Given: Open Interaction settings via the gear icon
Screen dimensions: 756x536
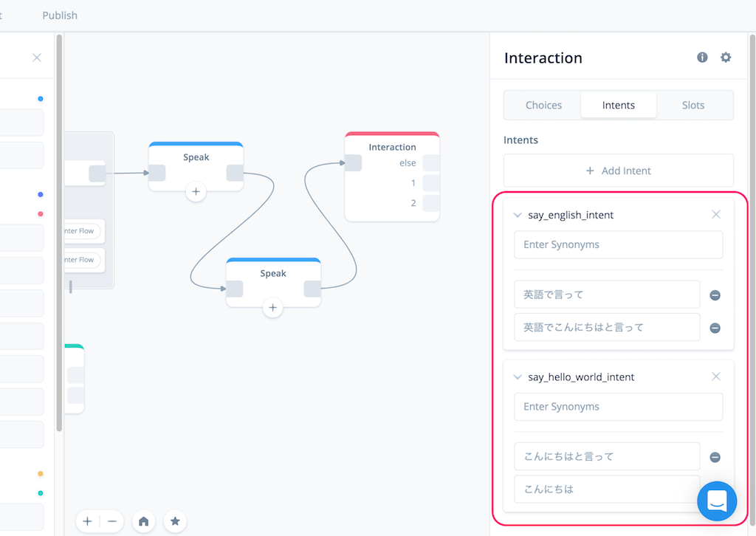Looking at the screenshot, I should (x=726, y=57).
